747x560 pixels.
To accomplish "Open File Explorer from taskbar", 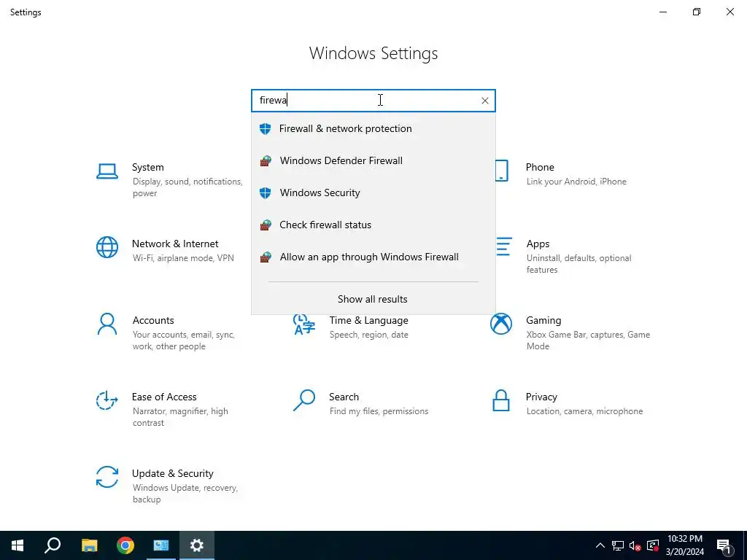I will (89, 545).
